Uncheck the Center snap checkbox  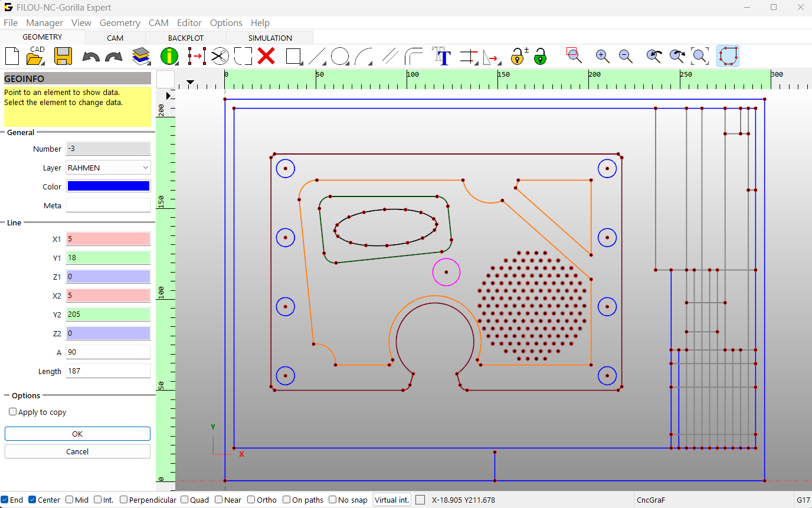32,500
